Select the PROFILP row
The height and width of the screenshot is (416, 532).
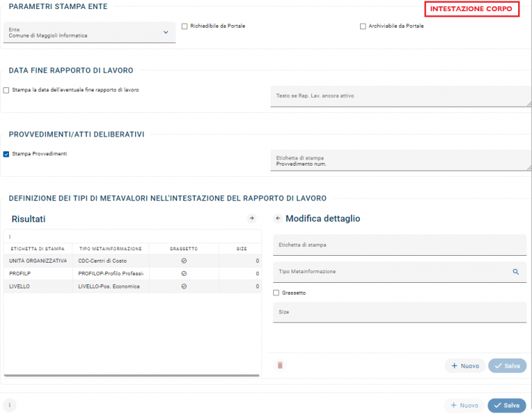(132, 274)
